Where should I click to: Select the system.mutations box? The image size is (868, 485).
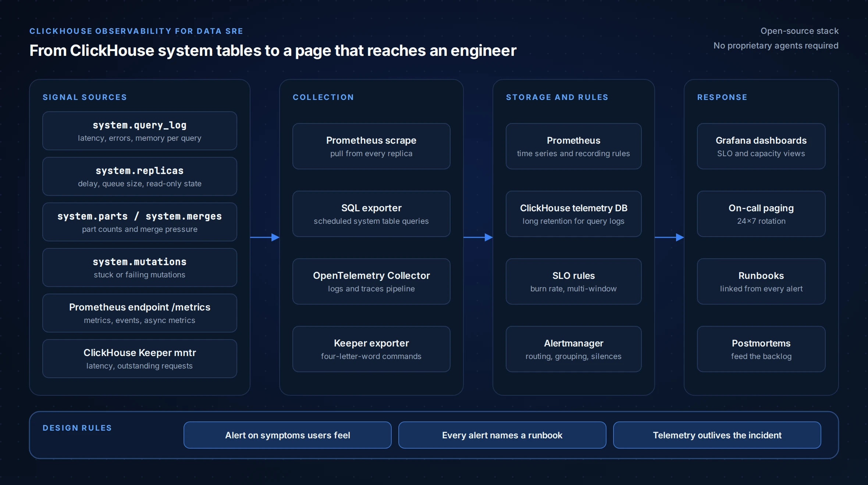tap(140, 267)
